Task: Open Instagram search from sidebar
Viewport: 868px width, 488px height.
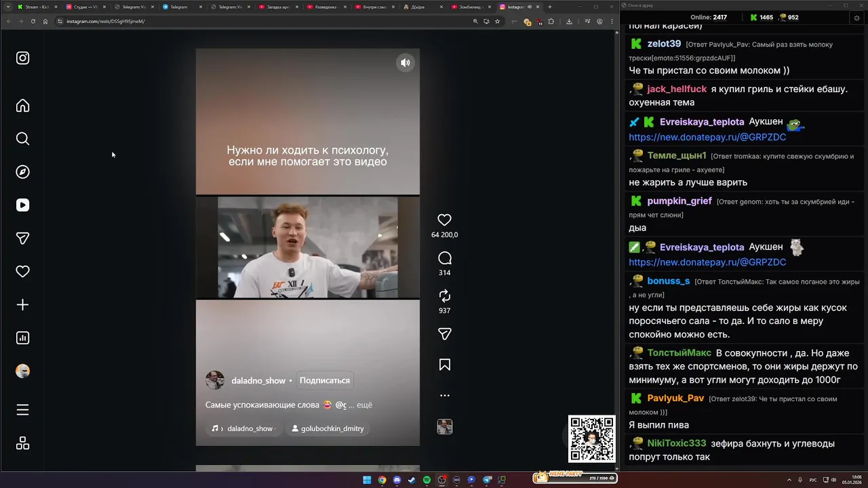Action: [x=22, y=138]
